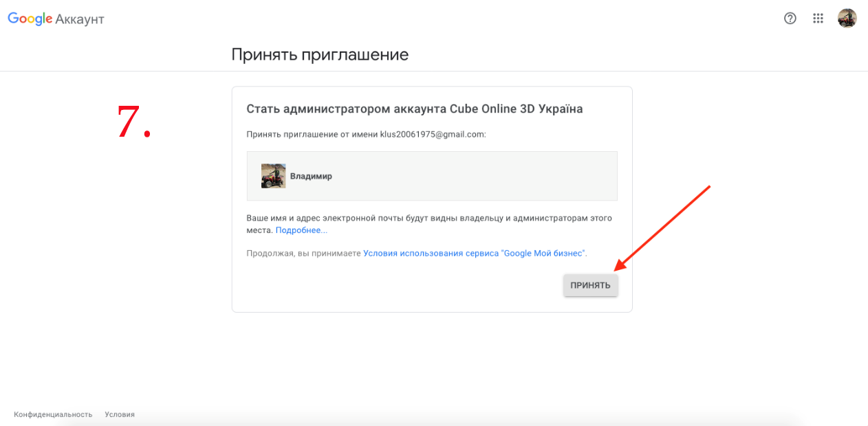Open the Help question mark icon
This screenshot has width=868, height=426.
coord(790,19)
